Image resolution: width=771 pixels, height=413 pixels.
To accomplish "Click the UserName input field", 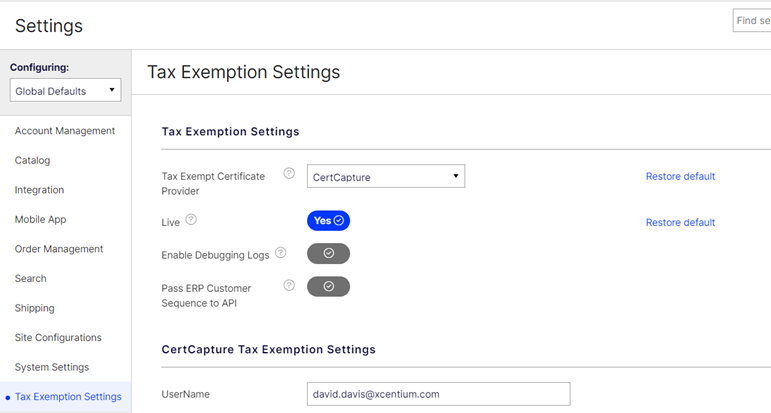I will [x=439, y=394].
